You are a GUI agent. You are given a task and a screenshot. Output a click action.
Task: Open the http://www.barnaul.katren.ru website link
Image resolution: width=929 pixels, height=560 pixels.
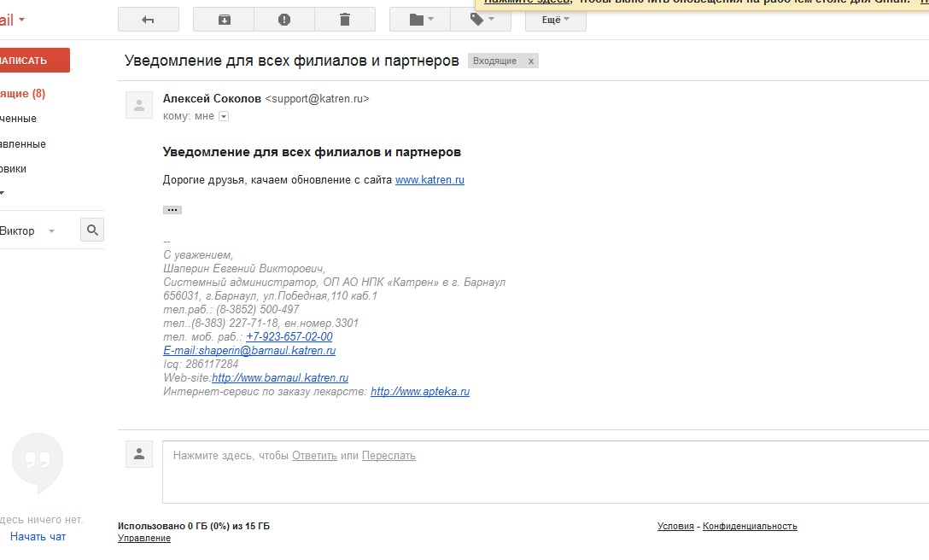point(280,377)
